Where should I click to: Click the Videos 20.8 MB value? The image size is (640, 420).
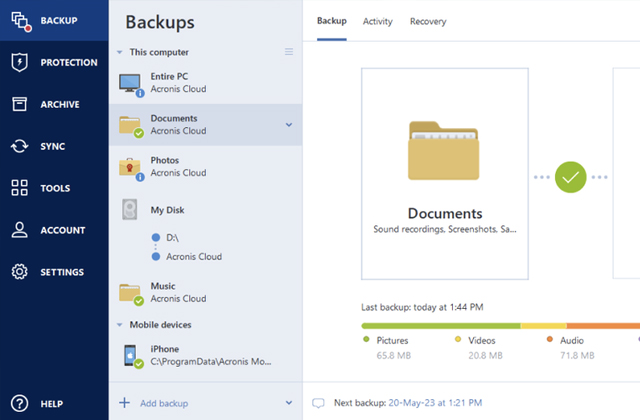click(x=485, y=356)
